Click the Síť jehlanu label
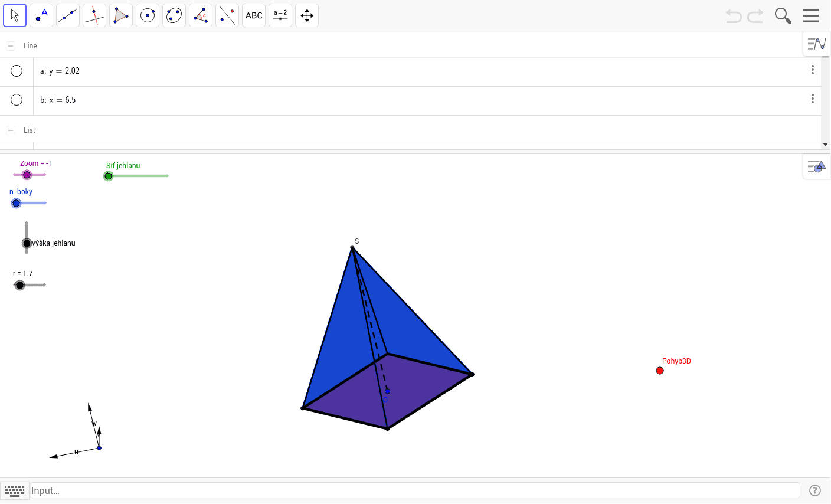The height and width of the screenshot is (504, 831). pos(123,166)
